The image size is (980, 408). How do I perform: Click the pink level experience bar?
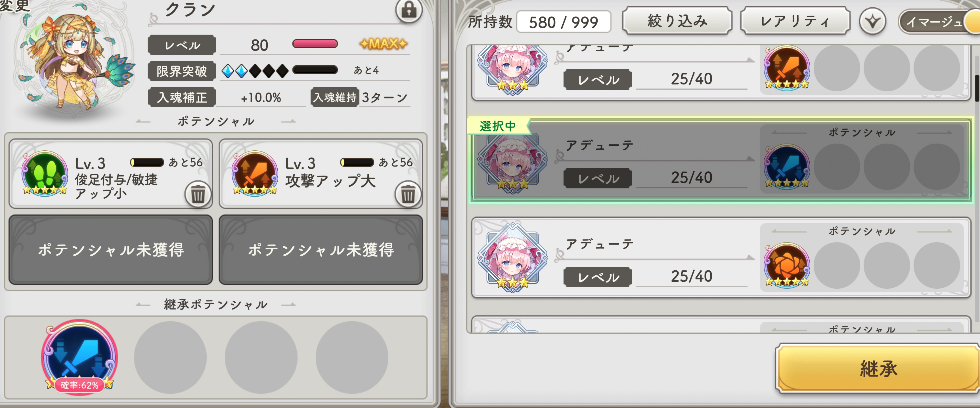point(315,44)
